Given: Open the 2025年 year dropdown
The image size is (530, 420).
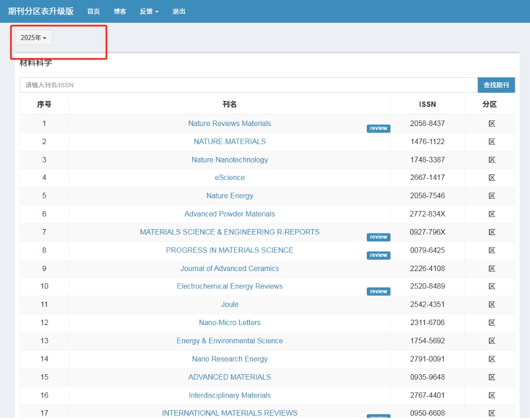Looking at the screenshot, I should tap(33, 38).
